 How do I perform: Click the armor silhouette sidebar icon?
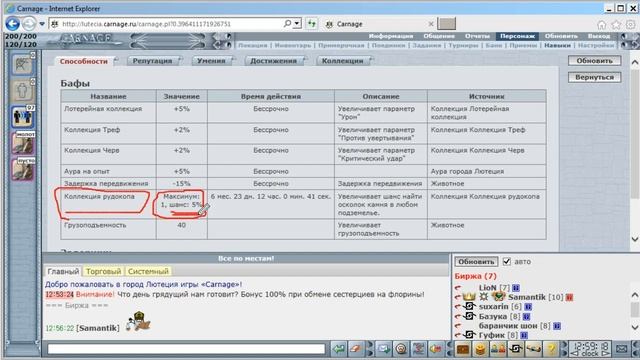[x=22, y=91]
